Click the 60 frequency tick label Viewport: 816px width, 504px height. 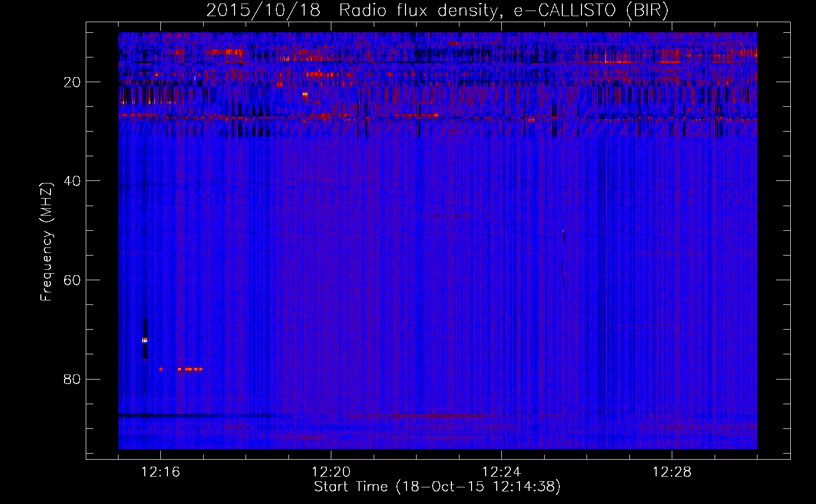click(x=73, y=280)
